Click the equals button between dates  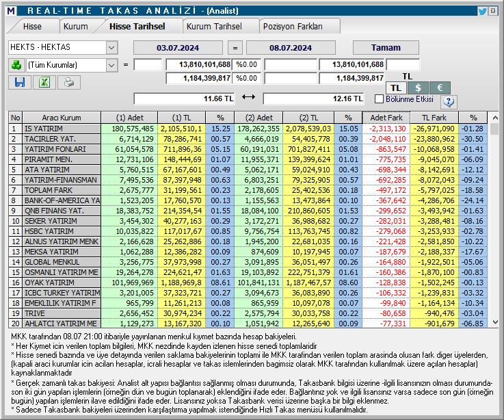point(235,48)
